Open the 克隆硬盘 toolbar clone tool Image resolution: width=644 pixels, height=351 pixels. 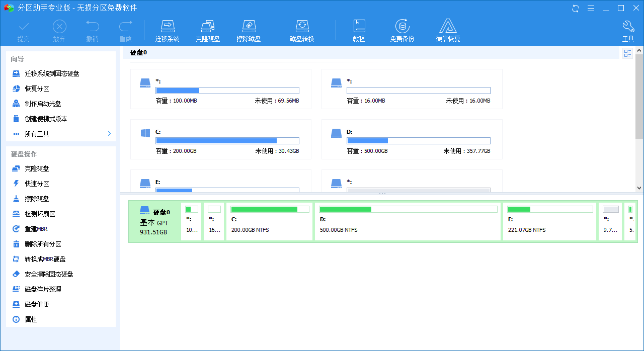[208, 31]
